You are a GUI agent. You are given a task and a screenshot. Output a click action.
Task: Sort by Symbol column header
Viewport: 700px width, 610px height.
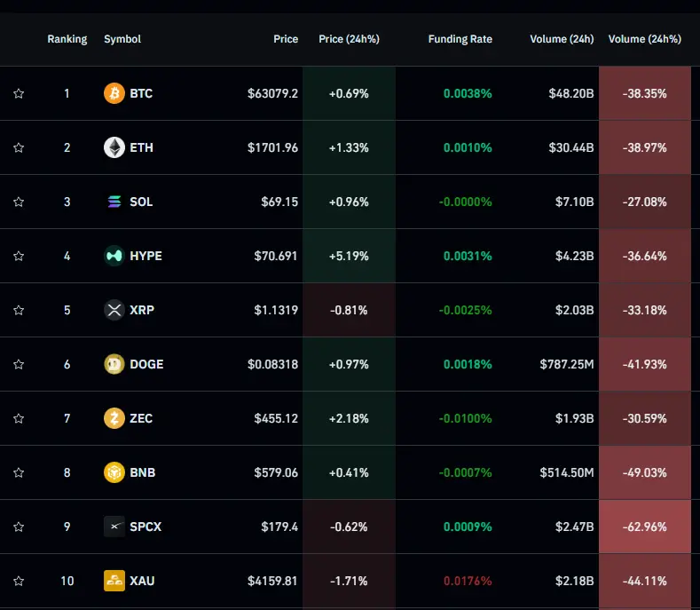122,39
